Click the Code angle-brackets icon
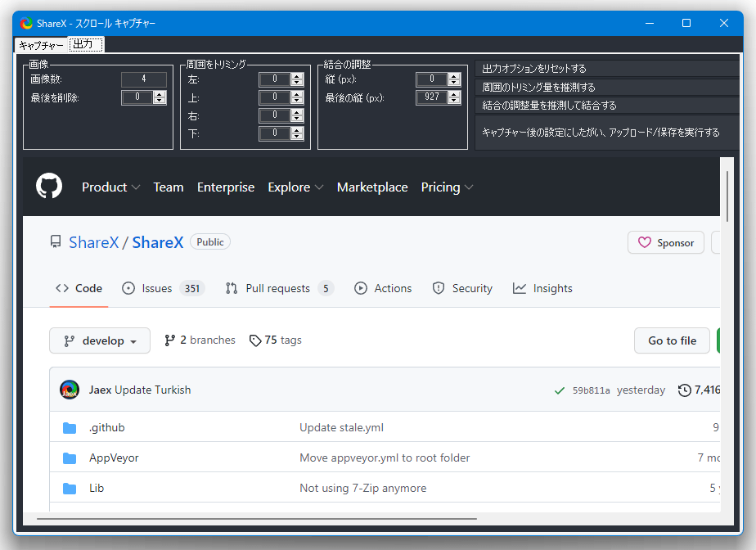This screenshot has width=756, height=550. coord(62,288)
